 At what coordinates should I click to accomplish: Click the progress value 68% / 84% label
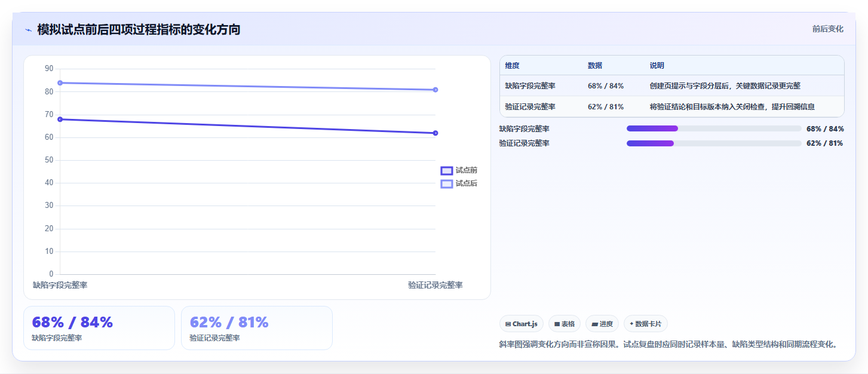pyautogui.click(x=825, y=128)
